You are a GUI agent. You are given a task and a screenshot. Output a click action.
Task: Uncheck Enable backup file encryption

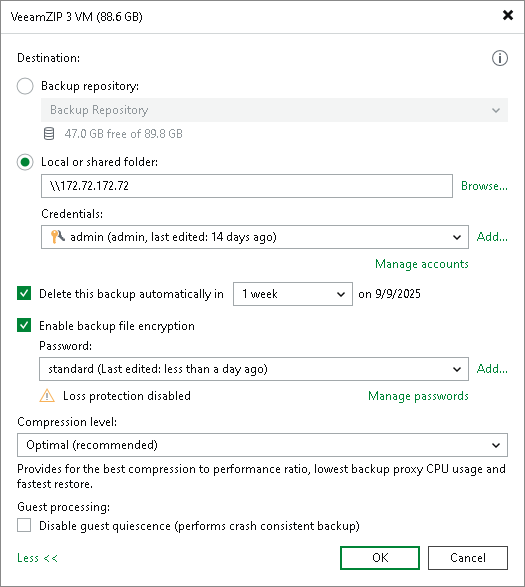24,325
